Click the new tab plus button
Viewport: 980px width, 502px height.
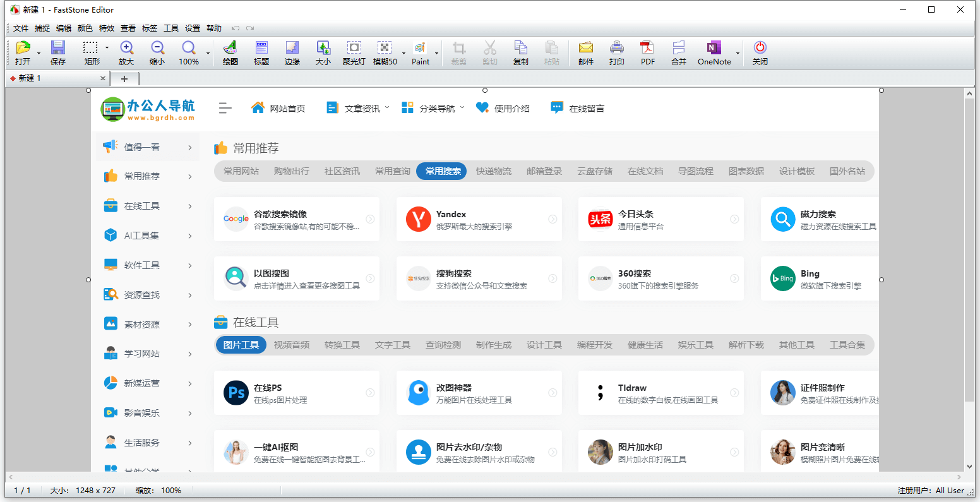click(x=124, y=79)
